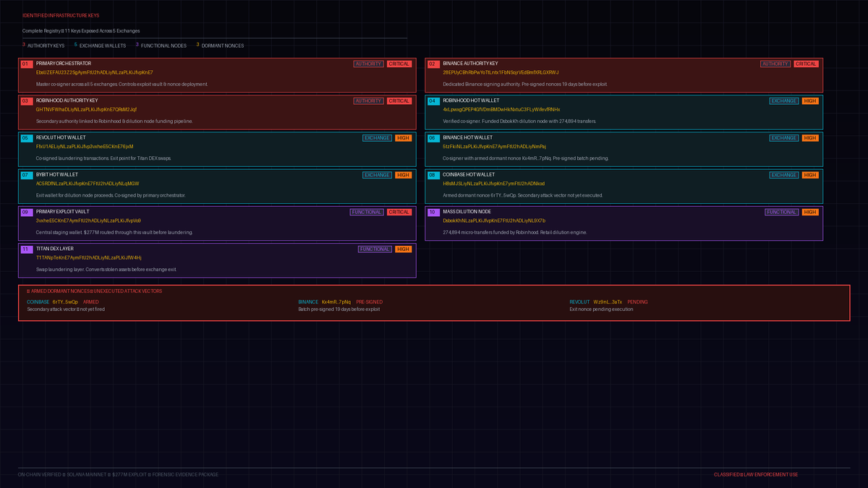The image size is (868, 488).
Task: Click Critical tag on Primary Exploit Vault card
Action: pos(399,212)
